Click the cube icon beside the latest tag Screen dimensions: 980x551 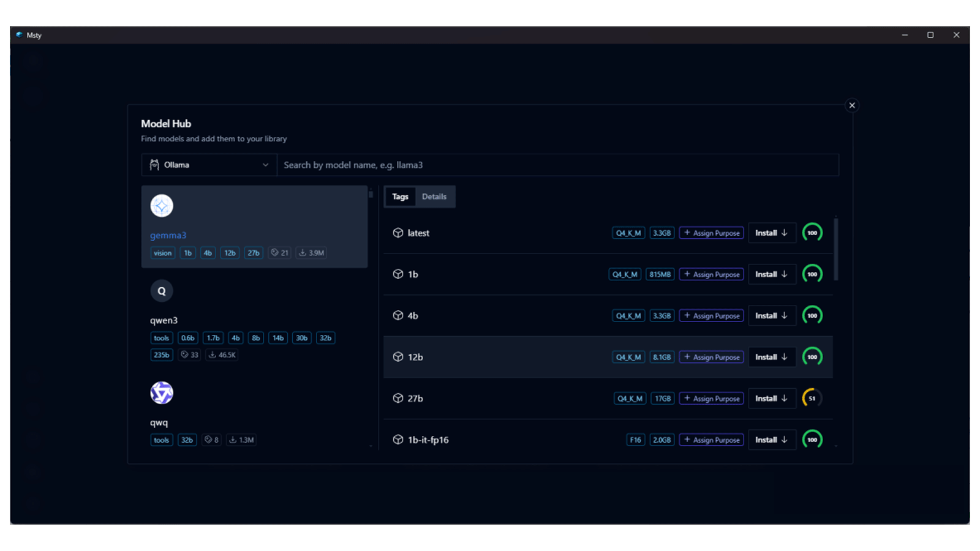point(398,233)
